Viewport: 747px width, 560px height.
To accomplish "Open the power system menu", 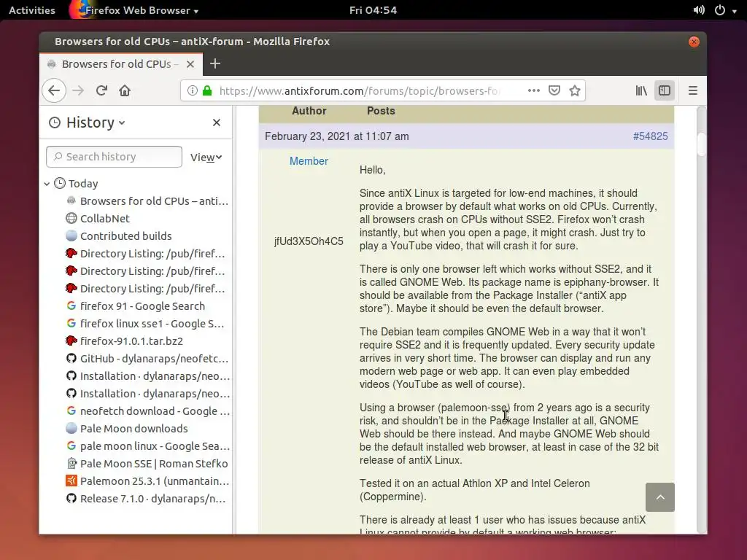I will tap(726, 10).
